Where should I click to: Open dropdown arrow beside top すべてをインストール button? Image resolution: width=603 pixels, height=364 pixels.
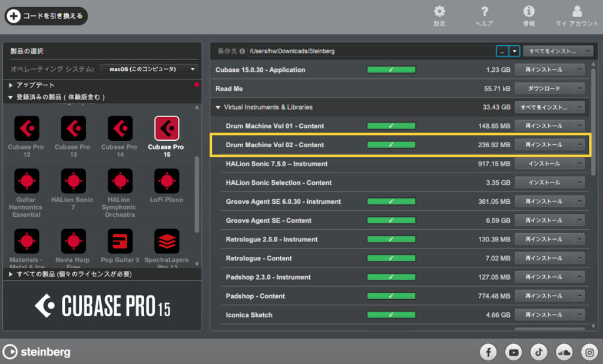588,51
